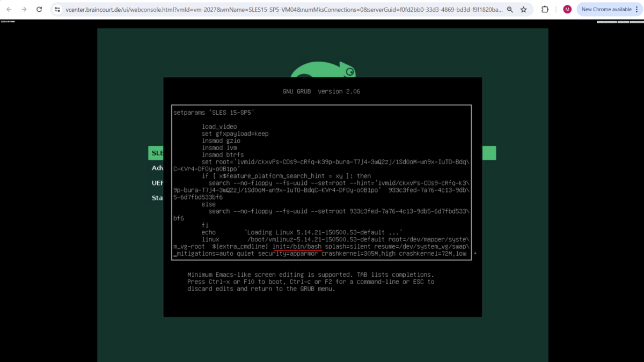Select the highlighted SLES boot menu entry
Viewport: 644px width, 362px height.
click(x=156, y=152)
